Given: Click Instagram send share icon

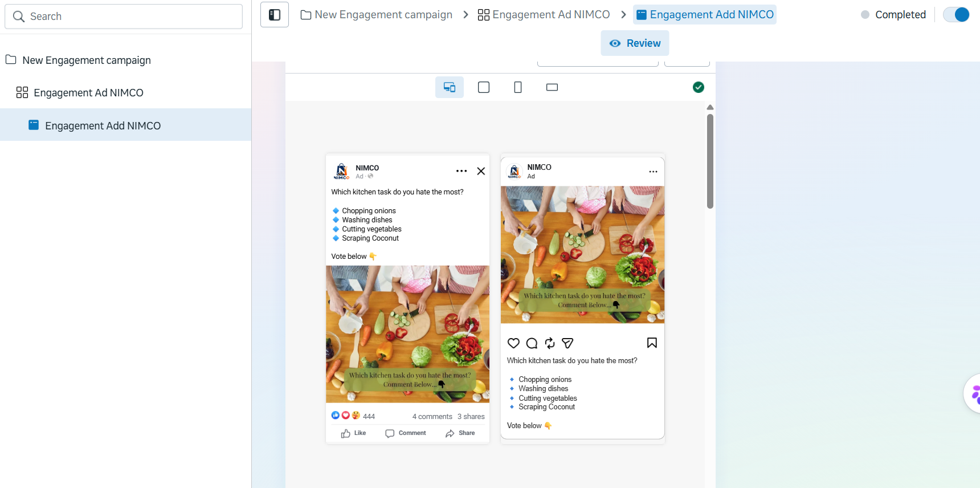Looking at the screenshot, I should pos(567,343).
